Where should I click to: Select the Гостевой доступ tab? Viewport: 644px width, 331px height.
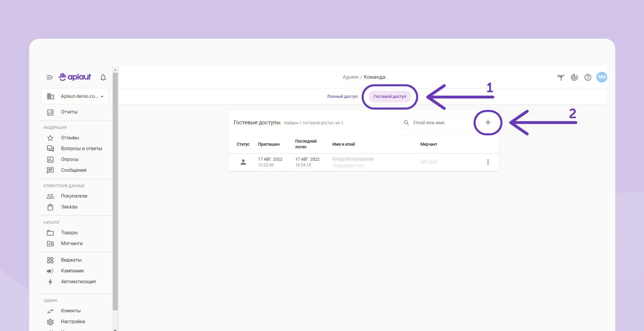[x=390, y=96]
